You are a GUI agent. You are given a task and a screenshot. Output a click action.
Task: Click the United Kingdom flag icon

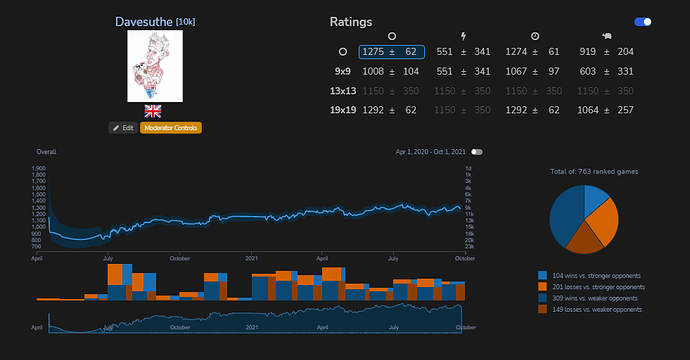(153, 111)
